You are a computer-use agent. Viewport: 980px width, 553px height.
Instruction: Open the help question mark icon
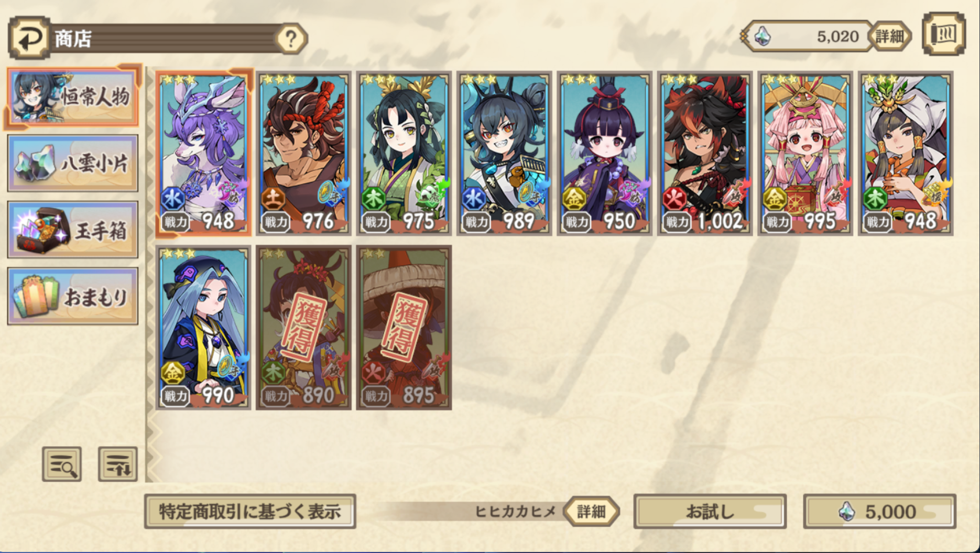click(291, 38)
